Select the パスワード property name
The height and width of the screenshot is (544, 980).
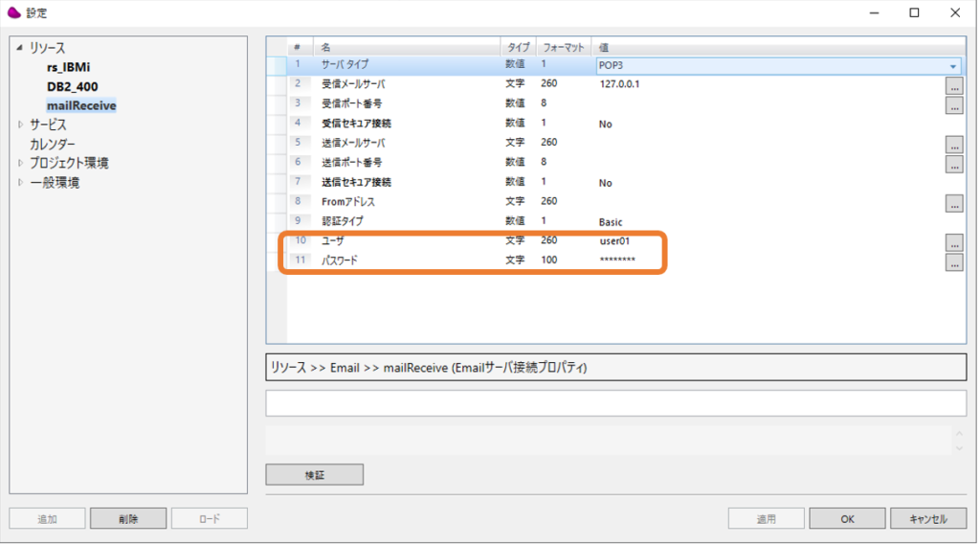(340, 261)
